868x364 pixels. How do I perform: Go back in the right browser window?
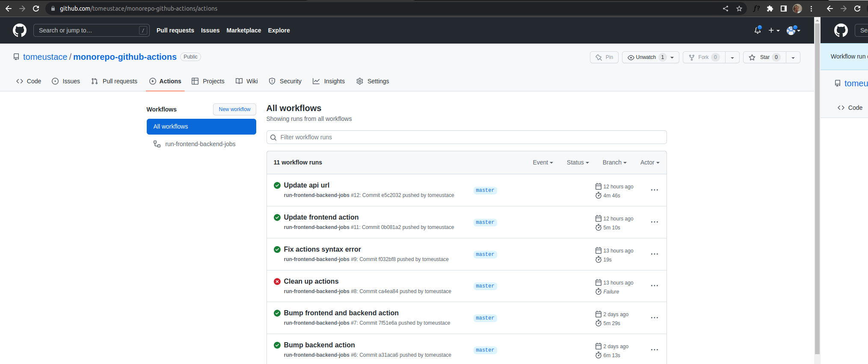click(830, 9)
